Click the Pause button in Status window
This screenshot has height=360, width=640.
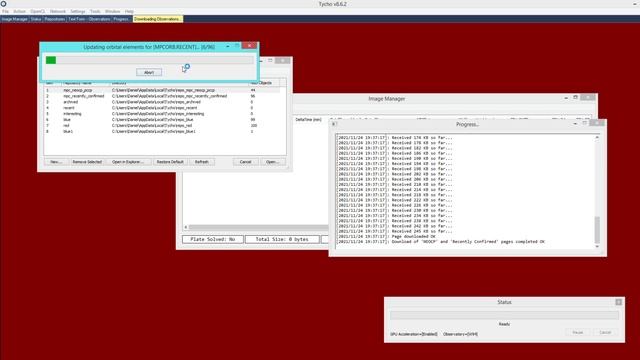click(x=578, y=333)
